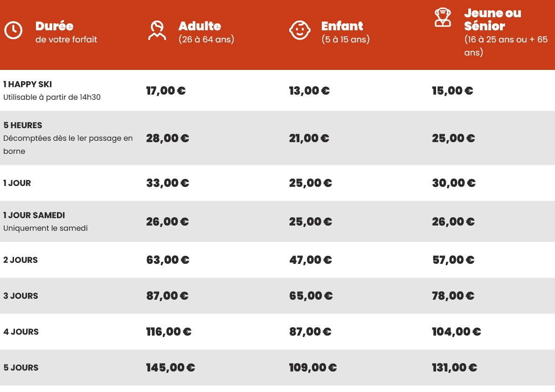Select senior price 131,00 € for 5 JOURS
The height and width of the screenshot is (392, 555).
pyautogui.click(x=454, y=368)
